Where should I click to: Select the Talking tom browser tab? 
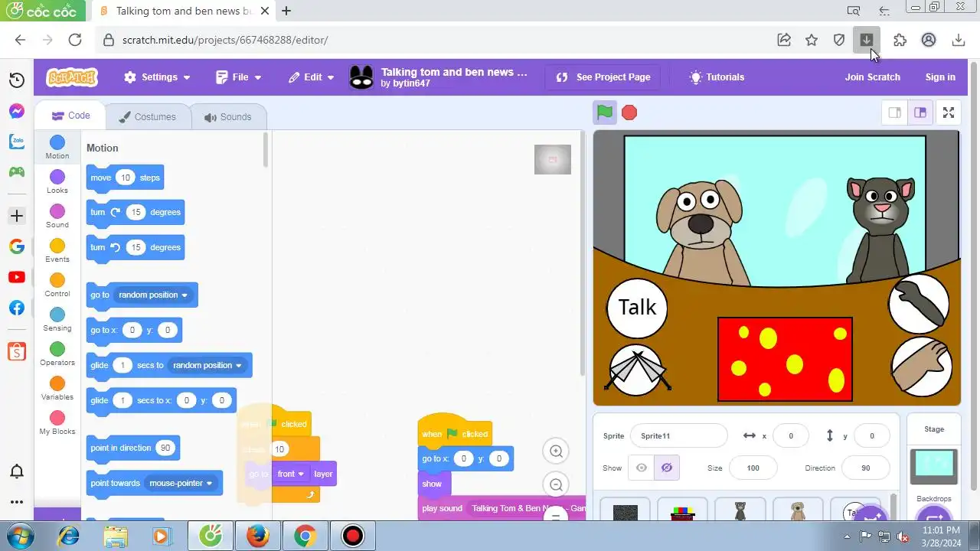[x=184, y=11]
